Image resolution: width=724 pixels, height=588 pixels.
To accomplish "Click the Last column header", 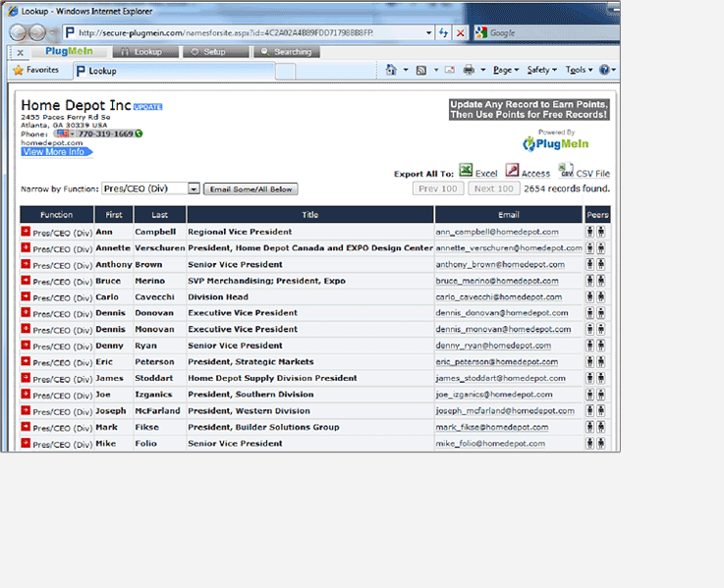I will [159, 215].
